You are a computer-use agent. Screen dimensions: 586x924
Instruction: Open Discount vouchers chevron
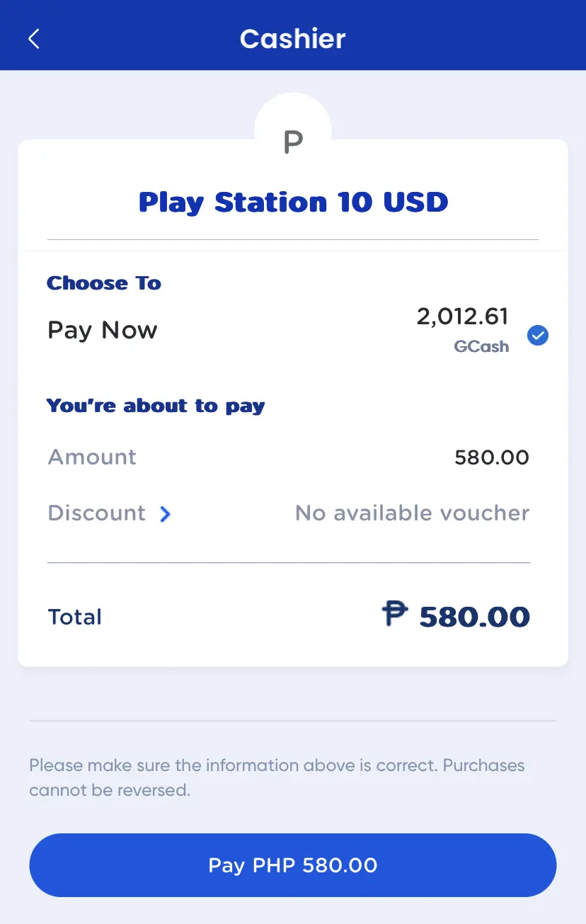pos(165,514)
